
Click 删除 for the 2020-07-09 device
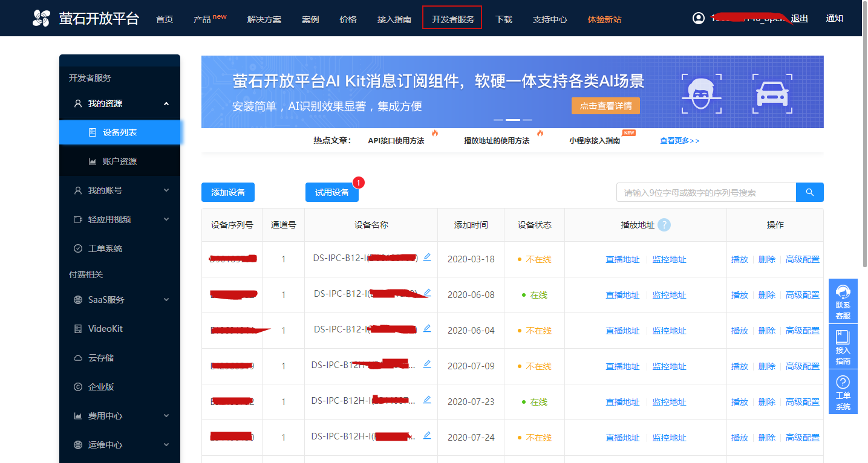pos(767,366)
